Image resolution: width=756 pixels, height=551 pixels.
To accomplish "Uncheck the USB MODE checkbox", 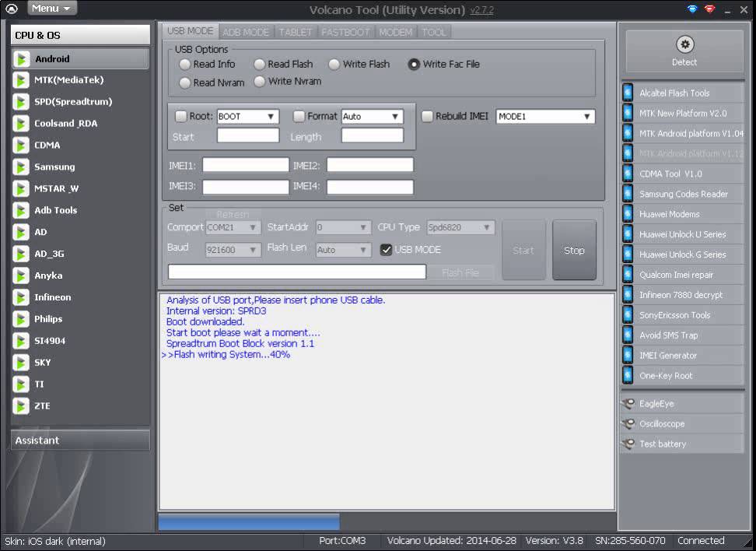I will [x=386, y=250].
